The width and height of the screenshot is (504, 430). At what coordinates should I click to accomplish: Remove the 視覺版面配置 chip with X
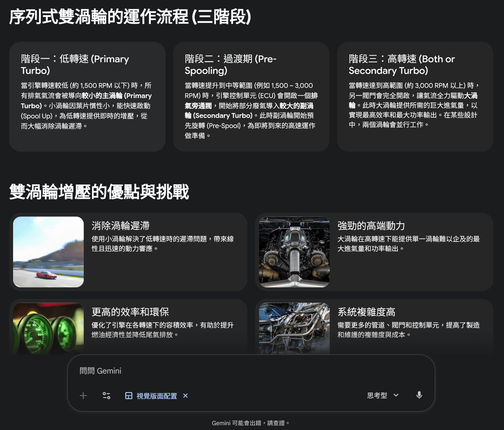tap(185, 396)
